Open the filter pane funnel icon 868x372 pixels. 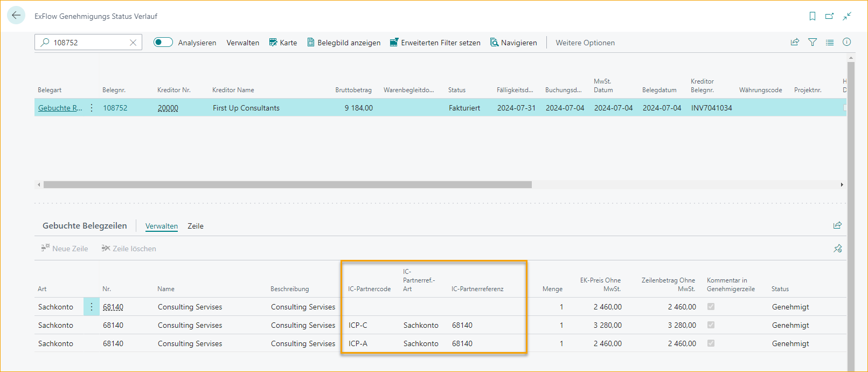click(x=813, y=42)
